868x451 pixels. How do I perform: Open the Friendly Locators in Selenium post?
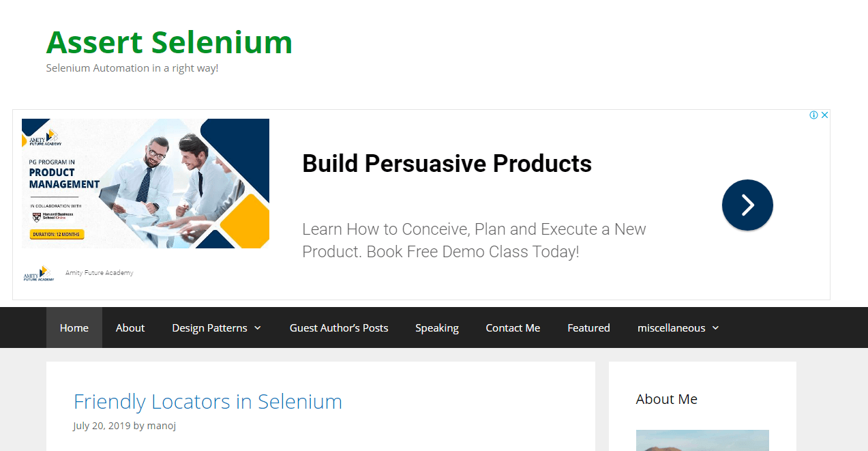pos(208,402)
